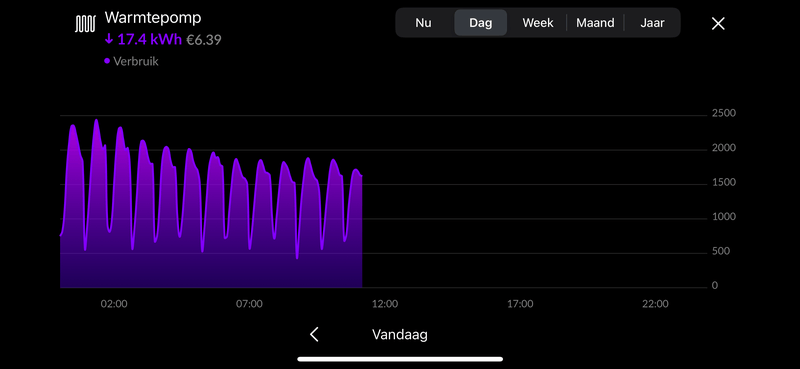
Task: Click the 12:00 time axis label
Action: [385, 304]
